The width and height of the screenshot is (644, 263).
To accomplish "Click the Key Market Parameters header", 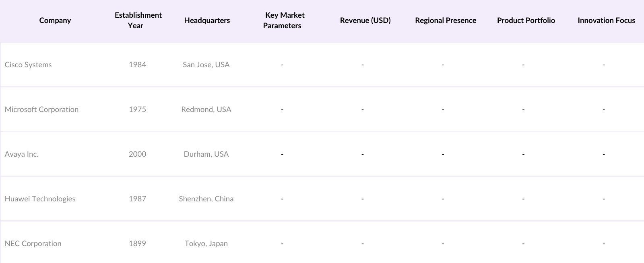I will [284, 21].
